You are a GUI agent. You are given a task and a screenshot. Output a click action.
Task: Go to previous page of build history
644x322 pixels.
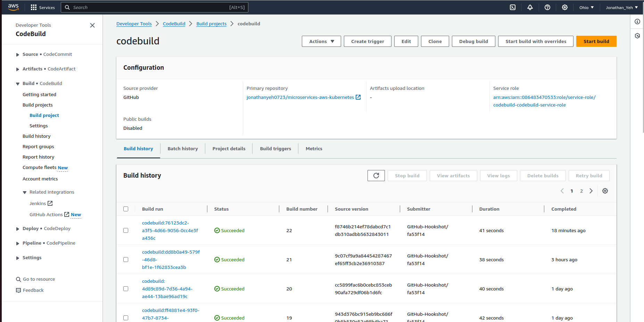point(562,191)
